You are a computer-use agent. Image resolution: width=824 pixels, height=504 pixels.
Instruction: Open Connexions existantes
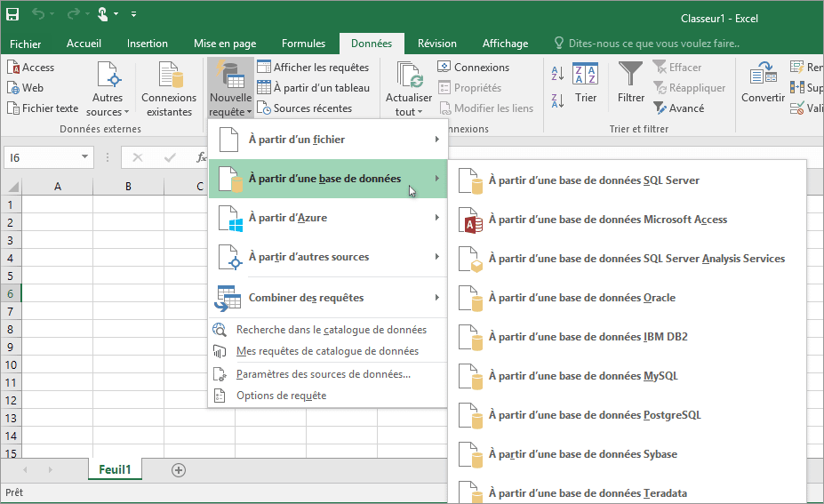pos(169,88)
